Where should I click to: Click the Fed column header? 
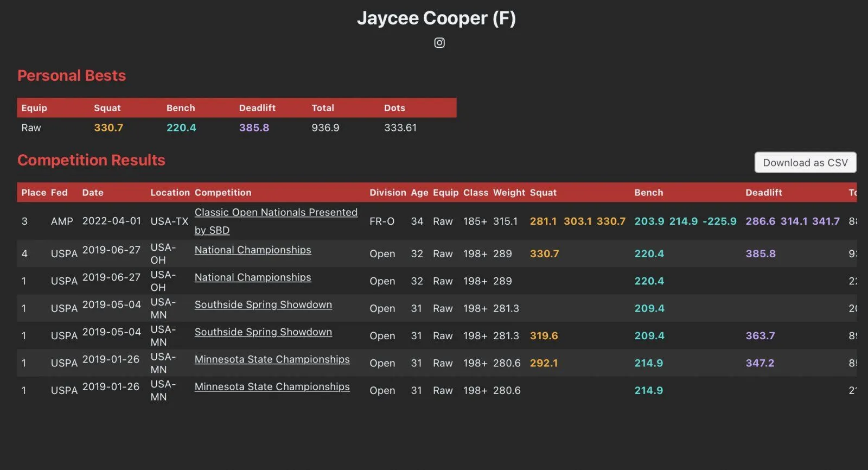(x=59, y=193)
